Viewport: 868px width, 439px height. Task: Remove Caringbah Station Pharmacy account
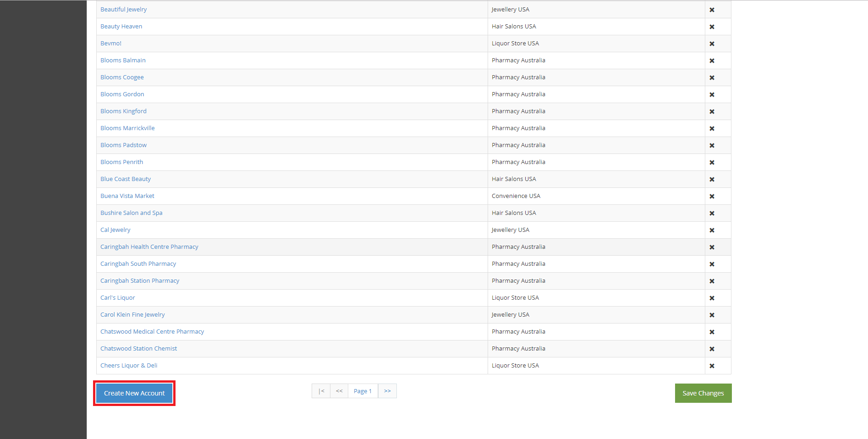pos(712,281)
